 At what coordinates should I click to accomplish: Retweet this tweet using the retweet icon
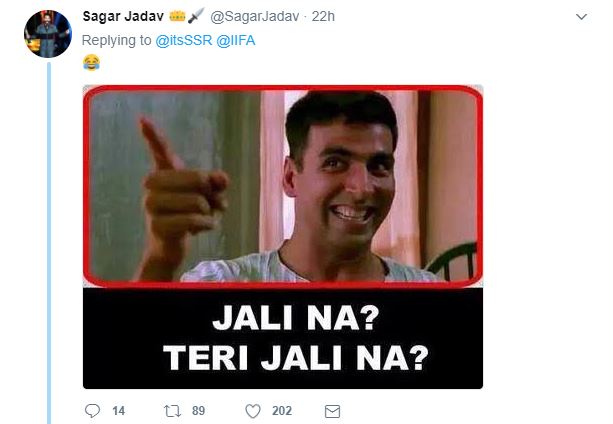point(172,411)
